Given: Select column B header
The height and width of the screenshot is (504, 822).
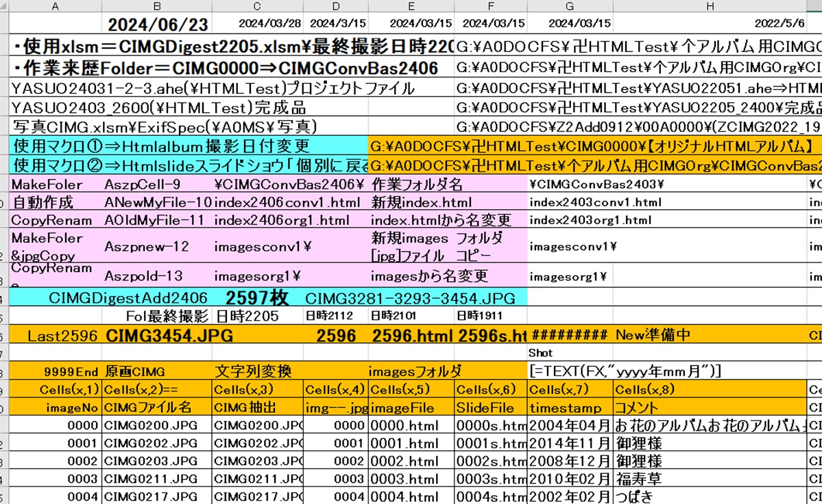Looking at the screenshot, I should [x=157, y=6].
